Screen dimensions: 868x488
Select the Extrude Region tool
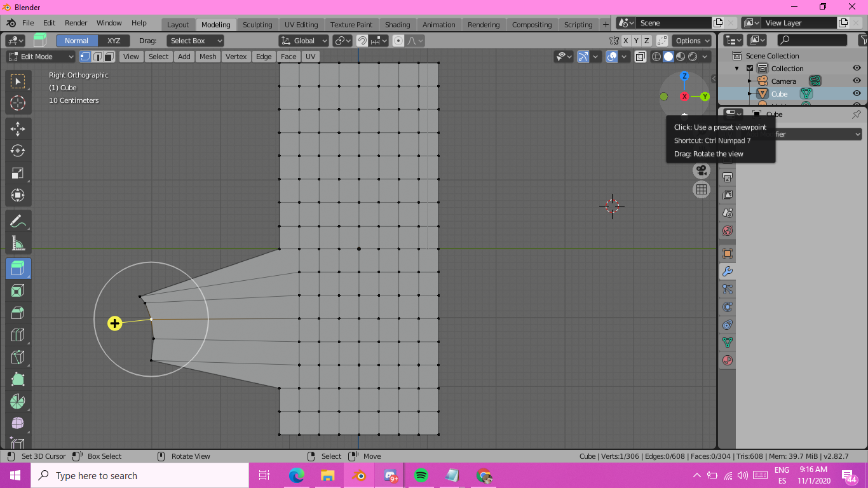coord(18,269)
